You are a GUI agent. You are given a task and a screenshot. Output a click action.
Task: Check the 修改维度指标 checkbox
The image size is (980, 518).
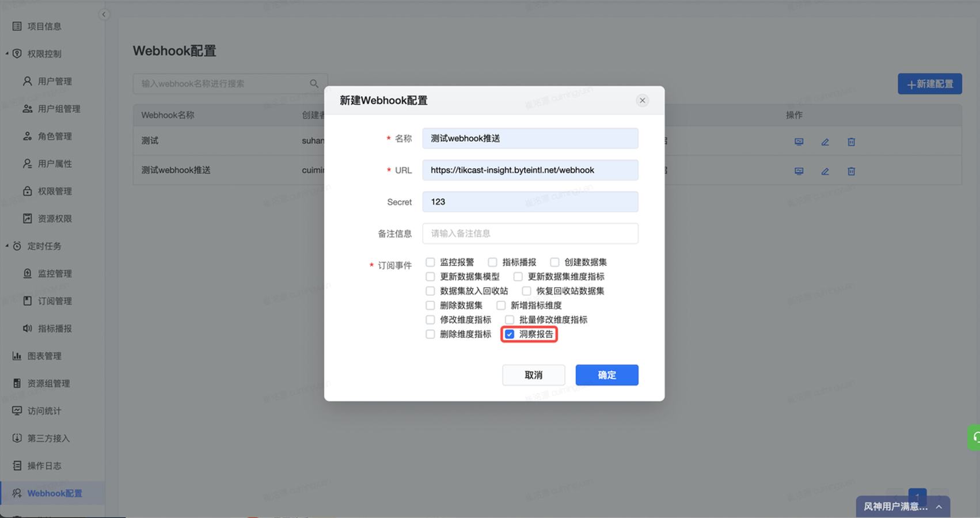coord(430,320)
